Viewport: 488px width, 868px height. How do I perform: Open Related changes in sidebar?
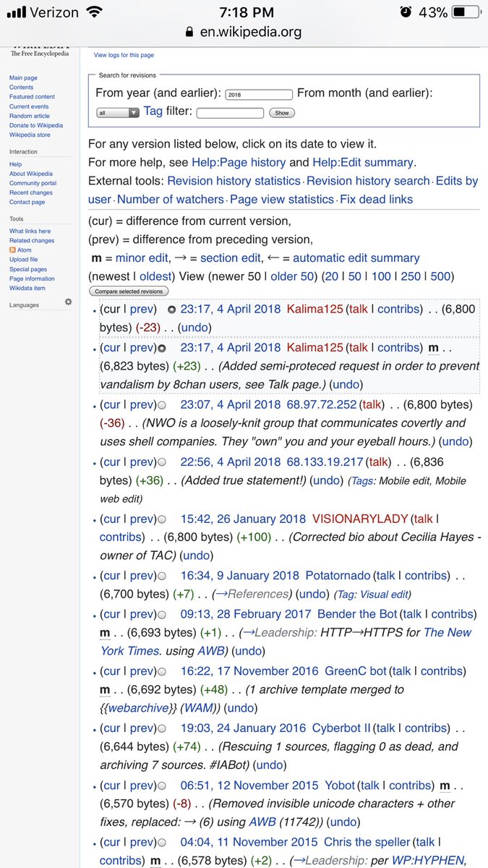[32, 241]
